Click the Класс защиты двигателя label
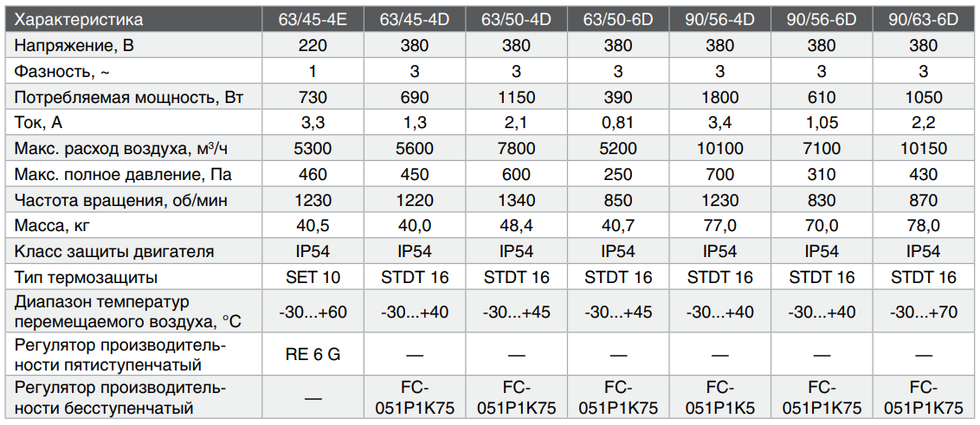 114,252
